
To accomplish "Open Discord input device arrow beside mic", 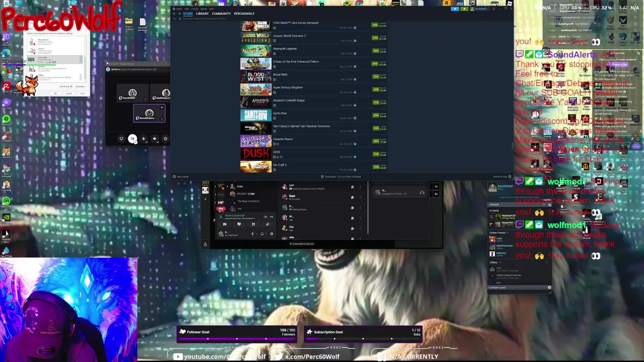I will click(257, 234).
